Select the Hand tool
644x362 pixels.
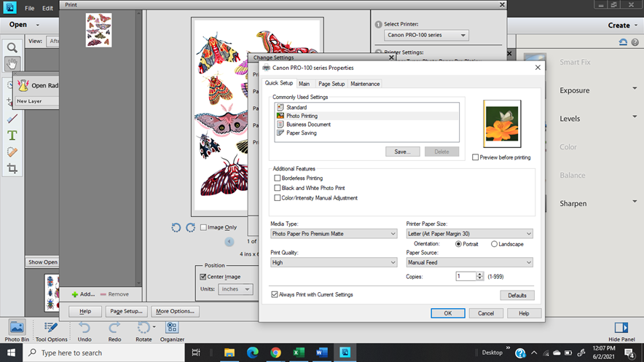tap(12, 63)
